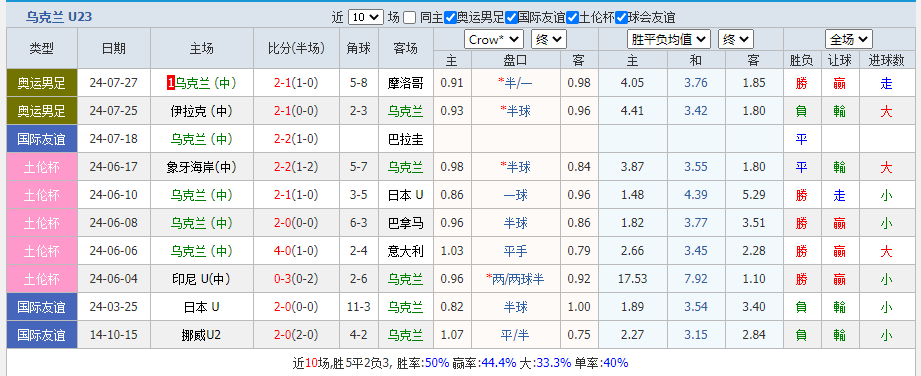The image size is (921, 376).
Task: Click handicap 平手 in 意大利 row
Action: coord(515,251)
